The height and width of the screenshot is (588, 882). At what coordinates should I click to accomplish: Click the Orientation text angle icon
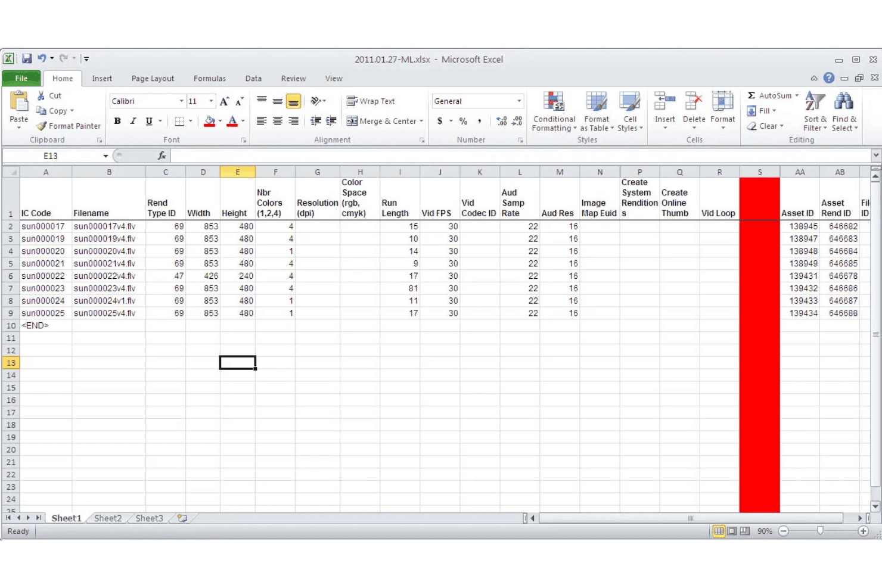tap(316, 101)
